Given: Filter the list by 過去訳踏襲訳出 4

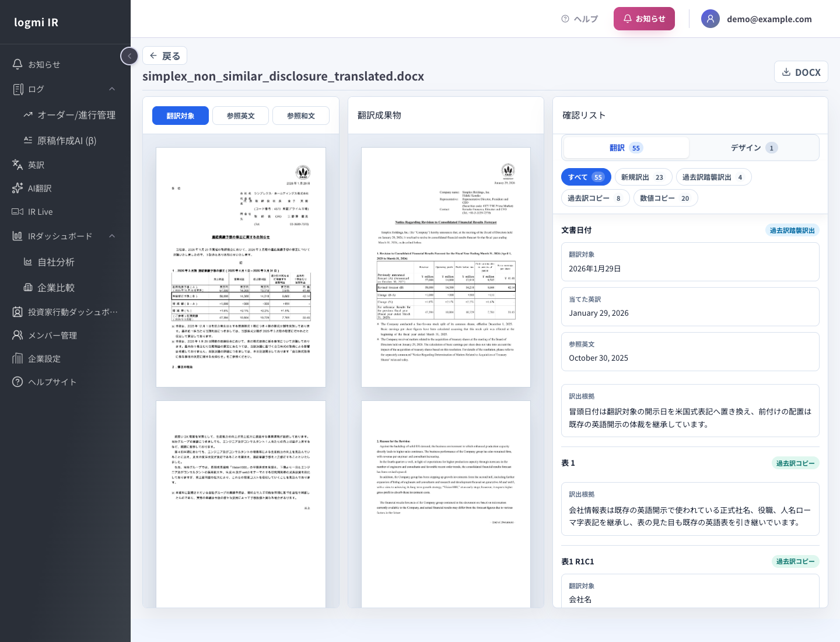Looking at the screenshot, I should pyautogui.click(x=714, y=177).
